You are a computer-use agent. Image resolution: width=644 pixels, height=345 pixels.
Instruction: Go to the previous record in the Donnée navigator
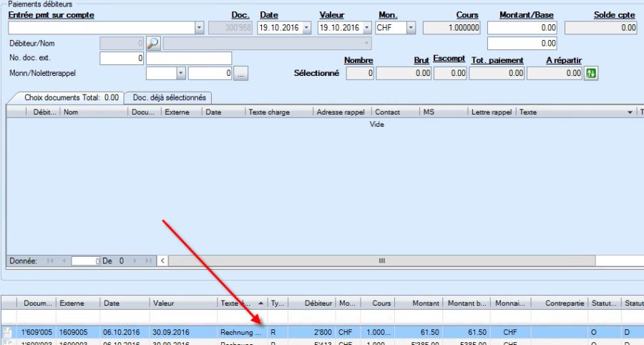pos(64,261)
